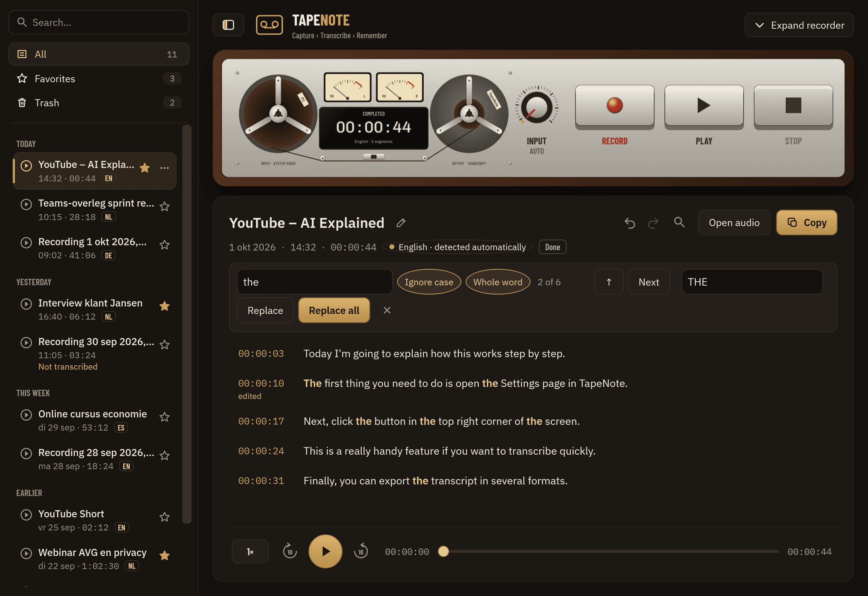The width and height of the screenshot is (868, 596).
Task: Click the Done status badge
Action: point(552,247)
